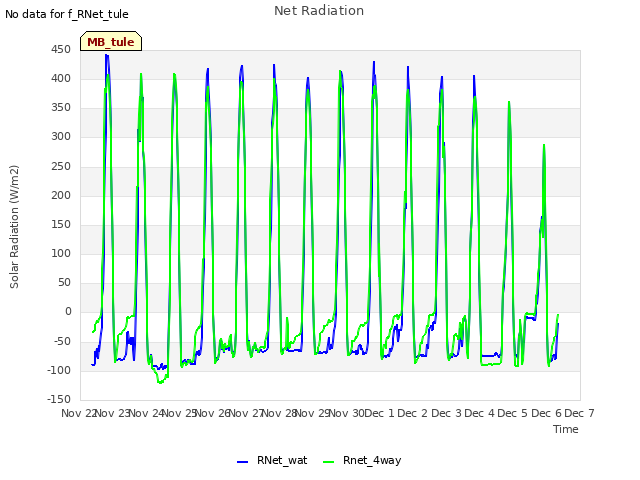Click the green Rnet_4way legend swatch
Viewport: 640px width, 480px height.
tap(328, 462)
